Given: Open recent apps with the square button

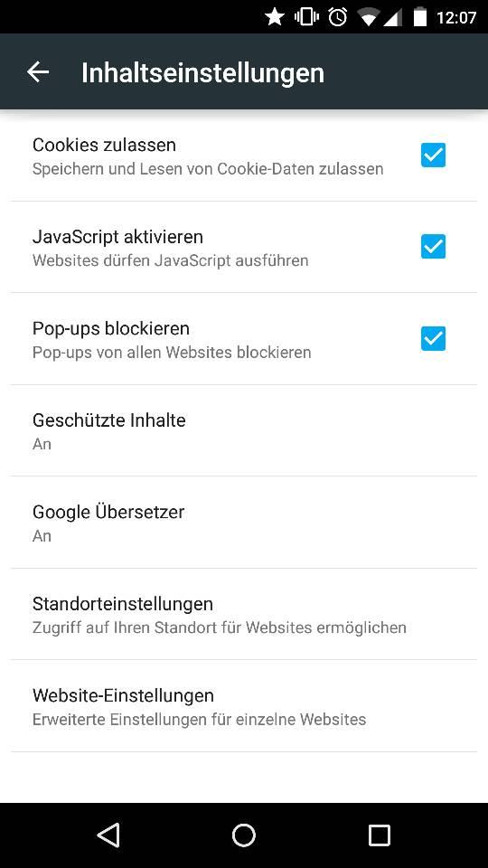Looking at the screenshot, I should point(379,835).
